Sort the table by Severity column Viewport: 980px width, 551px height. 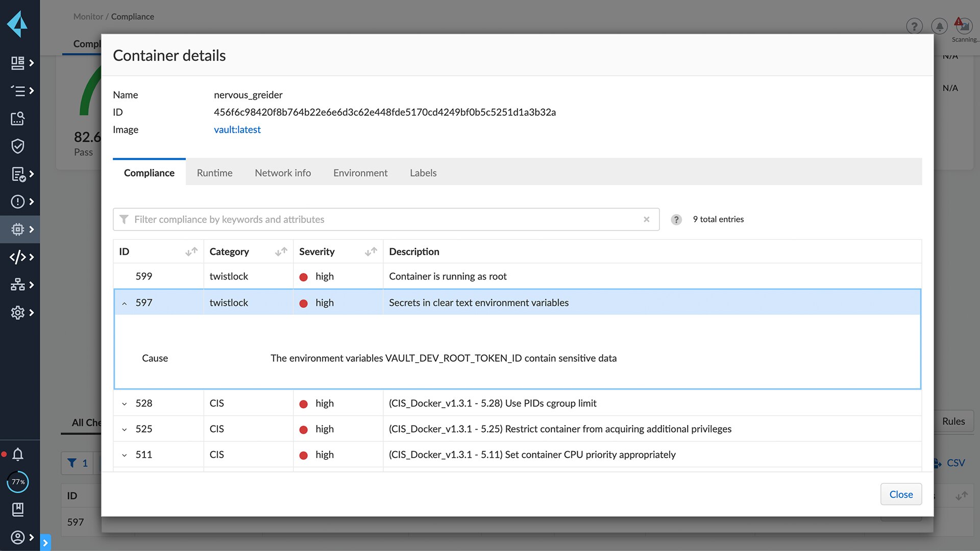(x=371, y=252)
